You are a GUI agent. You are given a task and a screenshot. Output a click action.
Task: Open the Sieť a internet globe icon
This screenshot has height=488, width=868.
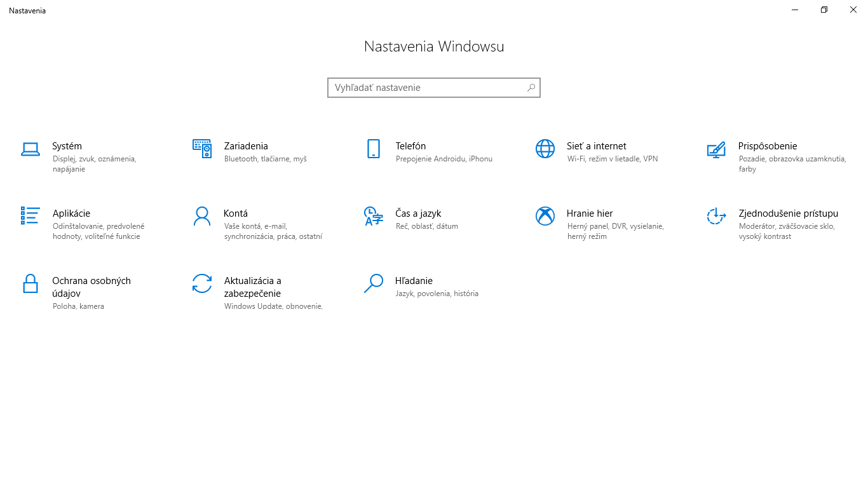click(x=545, y=149)
